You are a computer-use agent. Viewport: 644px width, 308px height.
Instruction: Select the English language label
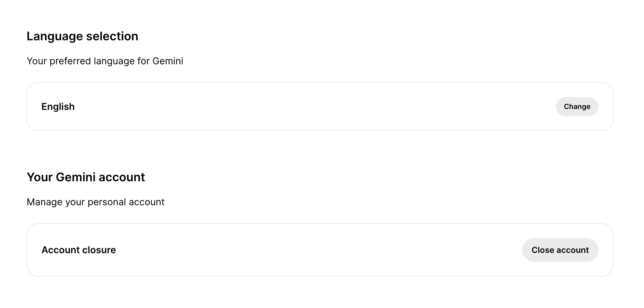point(58,107)
